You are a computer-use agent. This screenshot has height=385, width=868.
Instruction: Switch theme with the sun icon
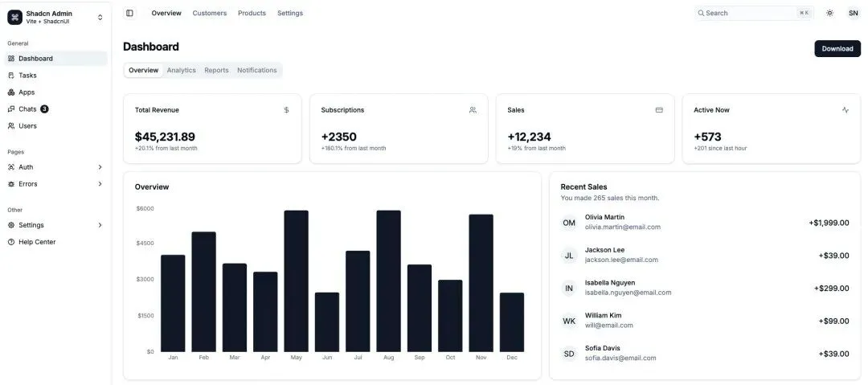(x=829, y=13)
